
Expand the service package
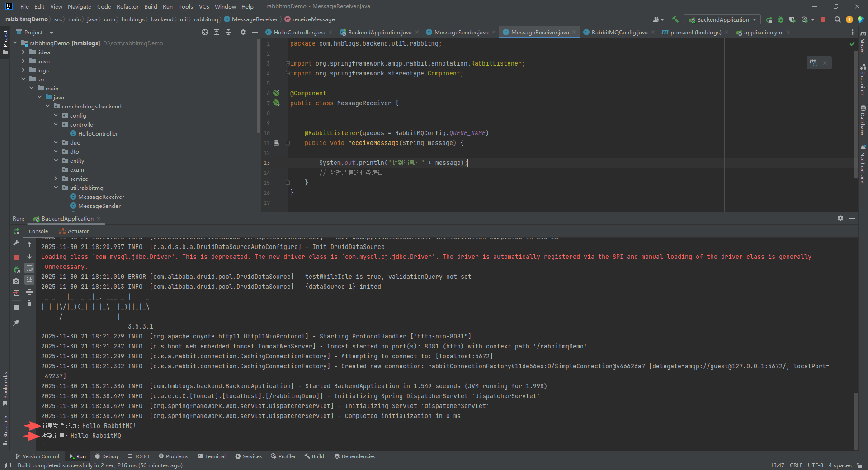(x=56, y=179)
